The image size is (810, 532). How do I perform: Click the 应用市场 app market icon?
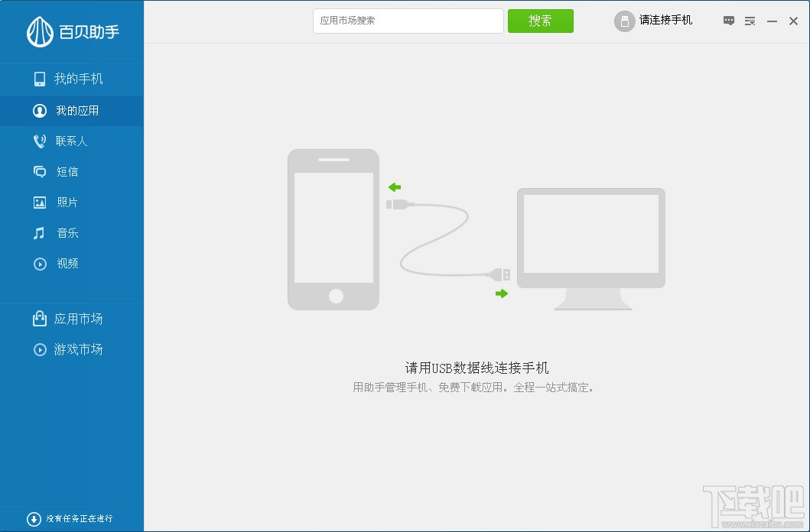38,319
